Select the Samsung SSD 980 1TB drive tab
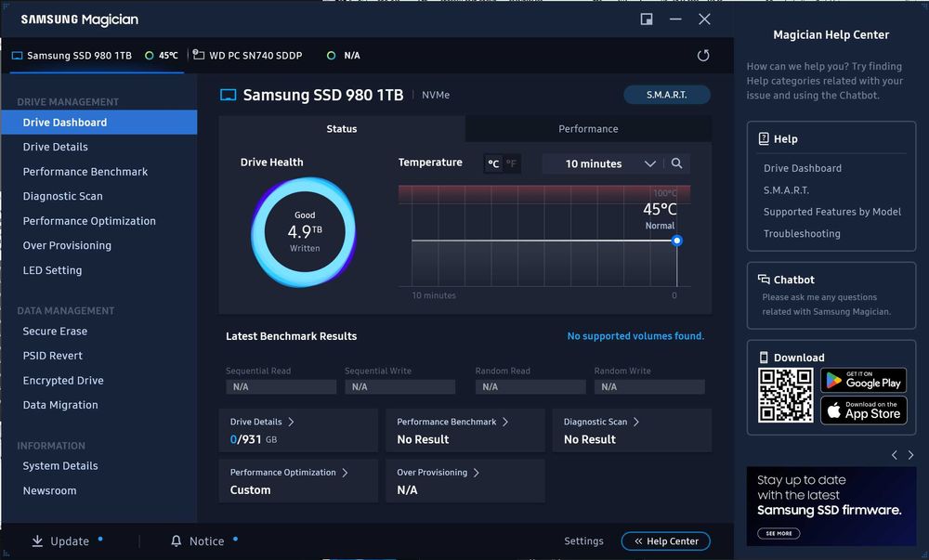 (98, 56)
